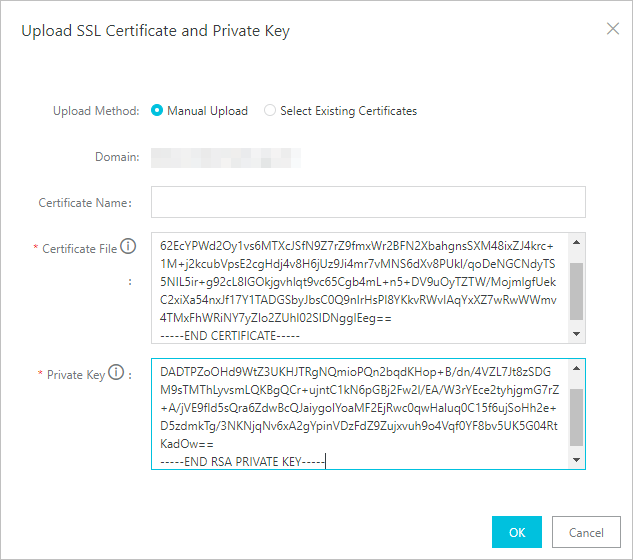Click the Certificate File info icon

128,246
